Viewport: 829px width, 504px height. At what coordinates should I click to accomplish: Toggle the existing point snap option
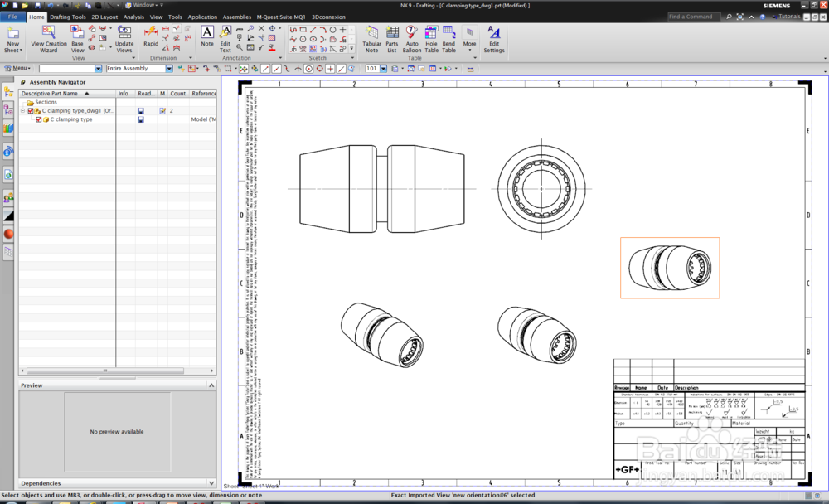[x=331, y=69]
